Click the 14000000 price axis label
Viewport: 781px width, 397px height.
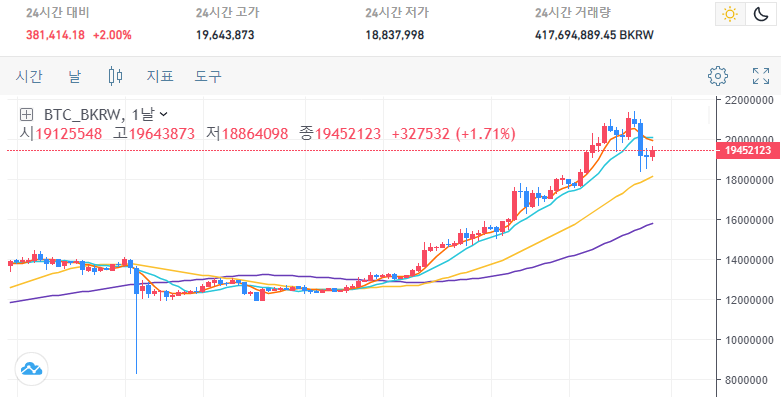[749, 260]
